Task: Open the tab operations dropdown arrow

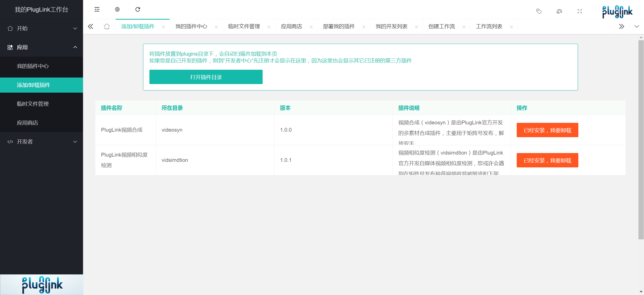Action: pos(637,26)
